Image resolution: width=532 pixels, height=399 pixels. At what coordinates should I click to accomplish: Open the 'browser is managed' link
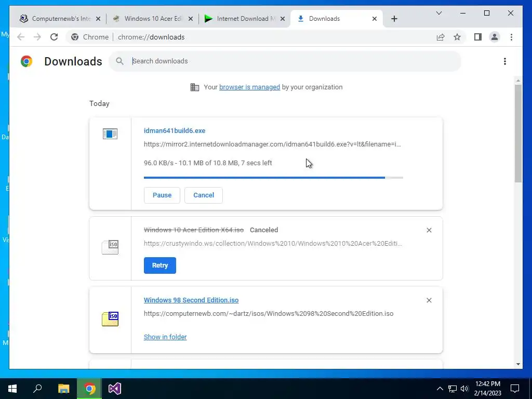249,87
